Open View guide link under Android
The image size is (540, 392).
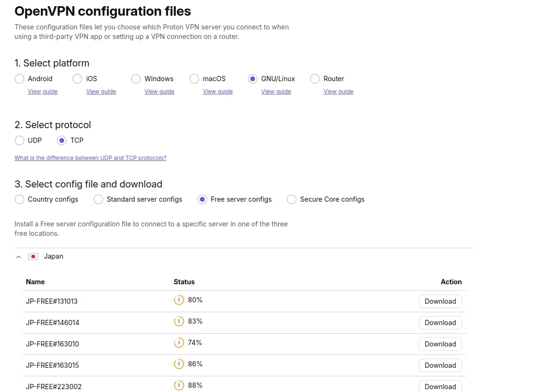tap(43, 92)
